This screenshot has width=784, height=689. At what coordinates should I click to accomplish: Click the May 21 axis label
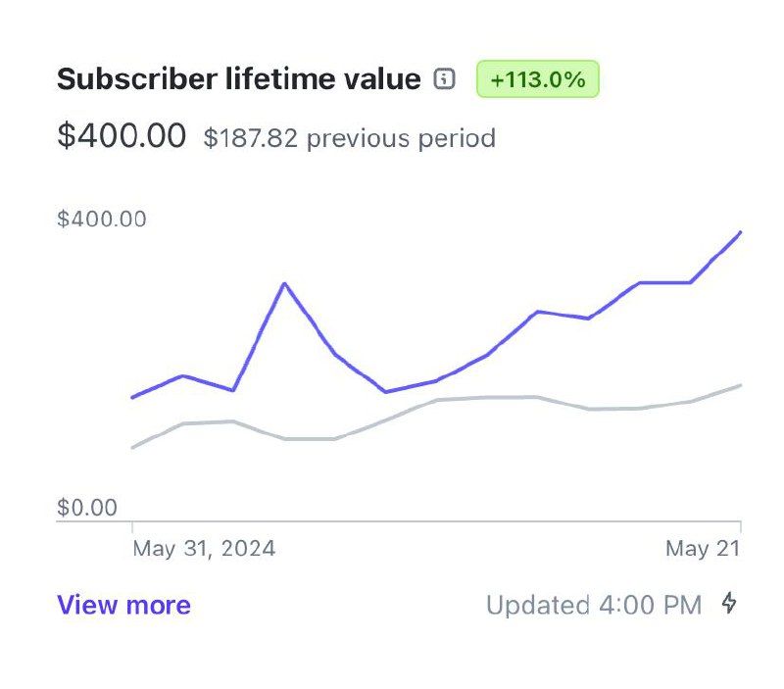click(702, 549)
